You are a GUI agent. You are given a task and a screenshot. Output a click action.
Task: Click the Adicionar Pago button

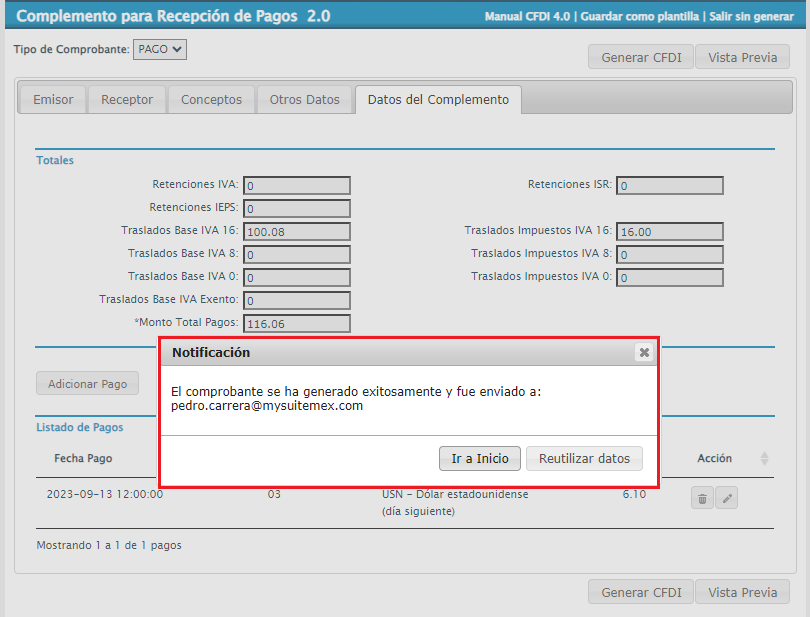[88, 384]
